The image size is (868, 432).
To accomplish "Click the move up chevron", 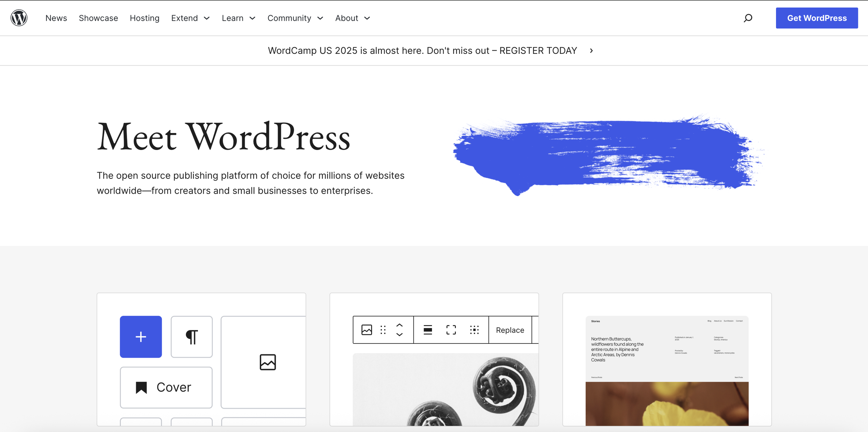I will point(400,325).
